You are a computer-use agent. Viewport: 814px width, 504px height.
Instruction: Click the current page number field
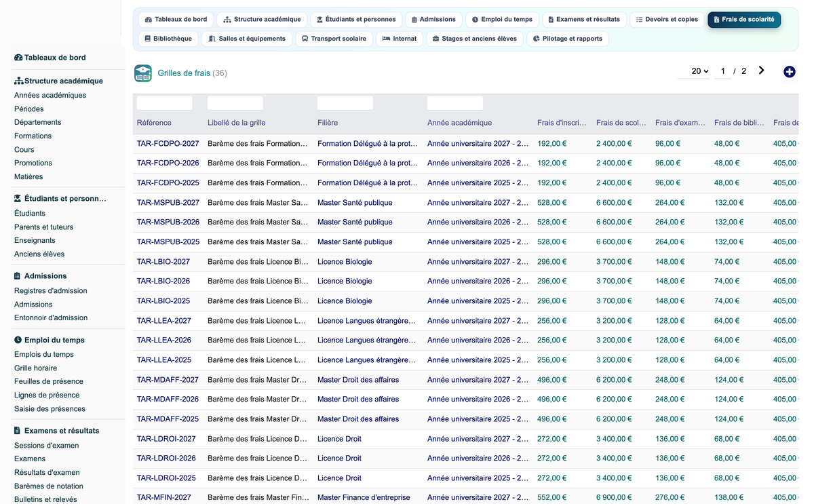[x=723, y=71]
